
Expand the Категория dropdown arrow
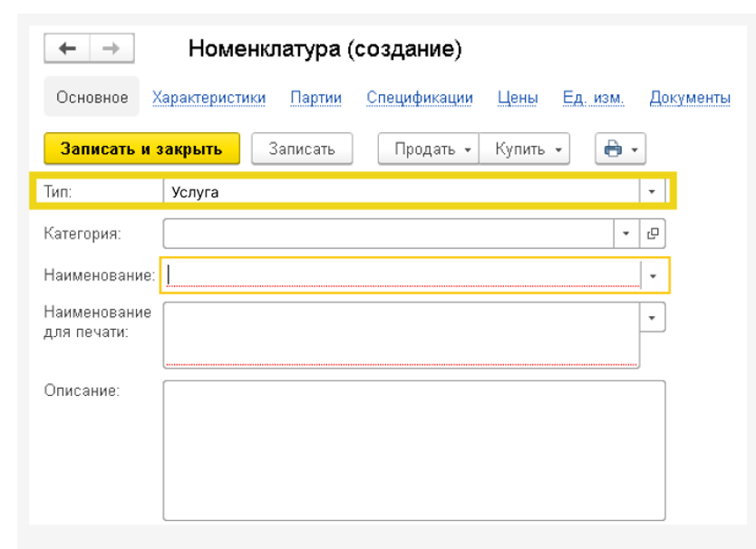[627, 233]
